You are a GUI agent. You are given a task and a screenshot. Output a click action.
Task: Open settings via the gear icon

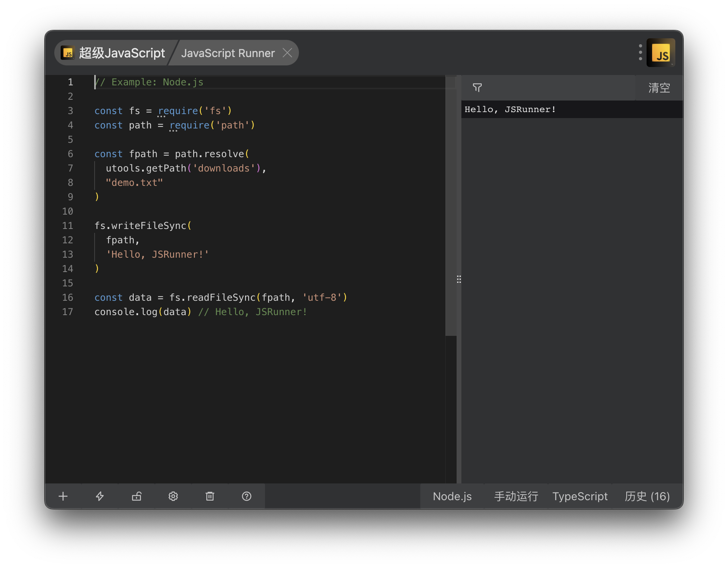[x=173, y=496]
